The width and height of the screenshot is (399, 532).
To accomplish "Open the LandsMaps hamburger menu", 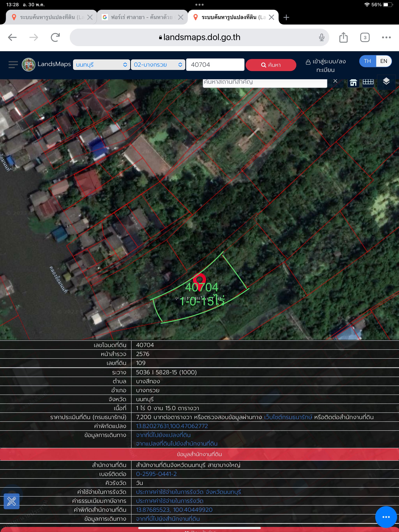I will click(13, 64).
